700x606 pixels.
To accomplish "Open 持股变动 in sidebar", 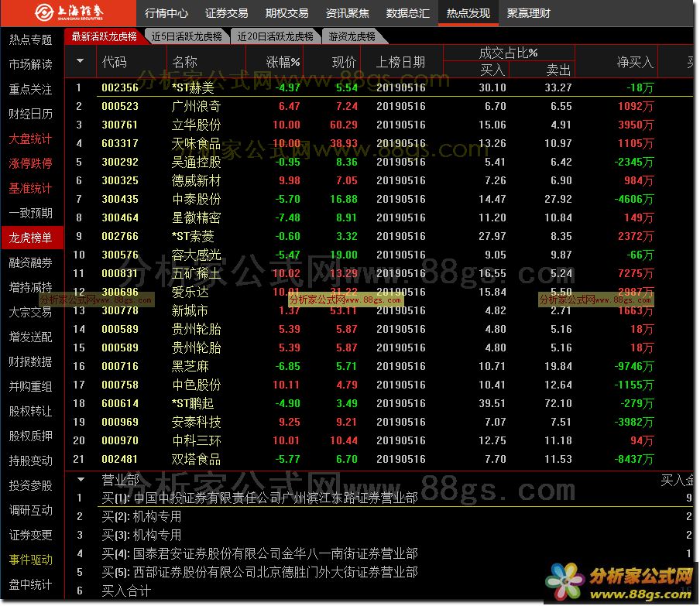I will click(x=31, y=461).
